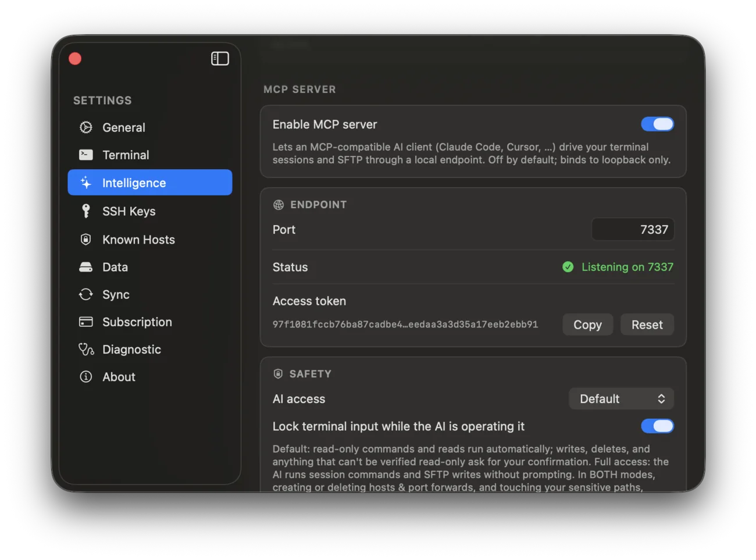The height and width of the screenshot is (560, 756).
Task: Copy the access token
Action: (x=587, y=324)
